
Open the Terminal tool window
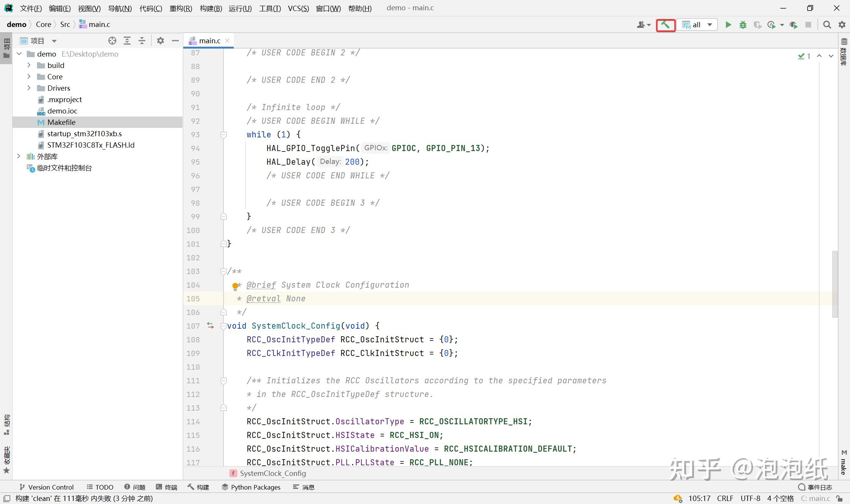pyautogui.click(x=167, y=487)
